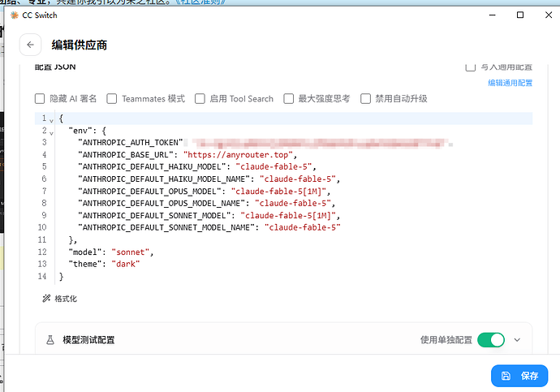Click the flask icon beside 模型测试配置
The width and height of the screenshot is (560, 392).
(50, 340)
